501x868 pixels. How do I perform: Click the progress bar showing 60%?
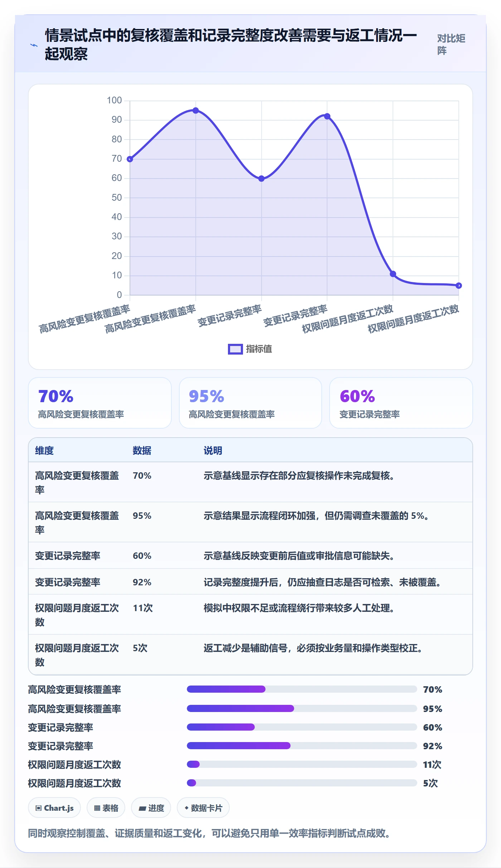302,727
